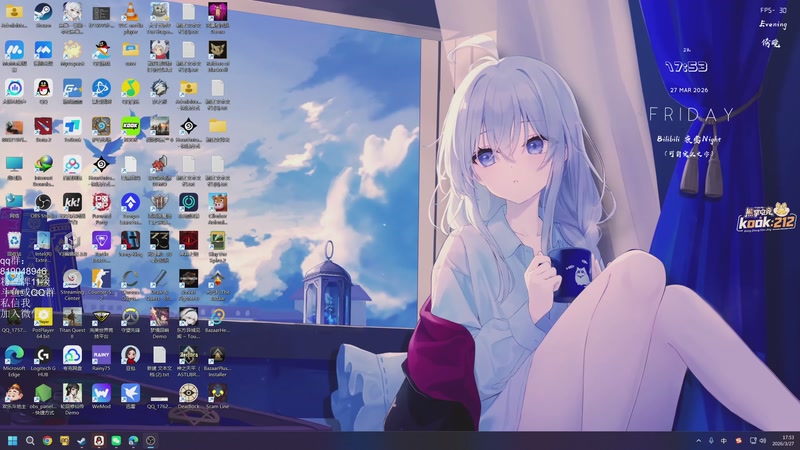Select the Logitech G HUB desktop shortcut

pos(43,361)
